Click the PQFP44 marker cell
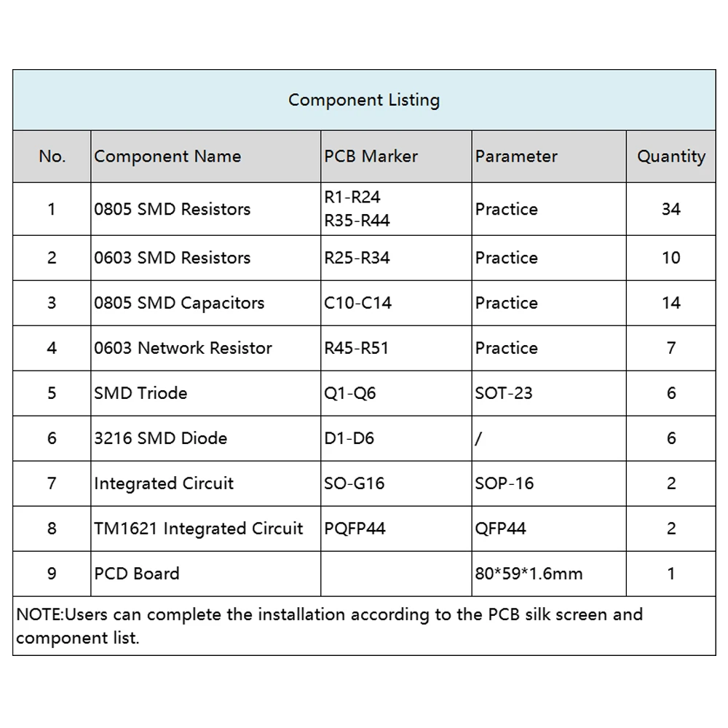Viewport: 728px width, 728px height. coord(355,529)
